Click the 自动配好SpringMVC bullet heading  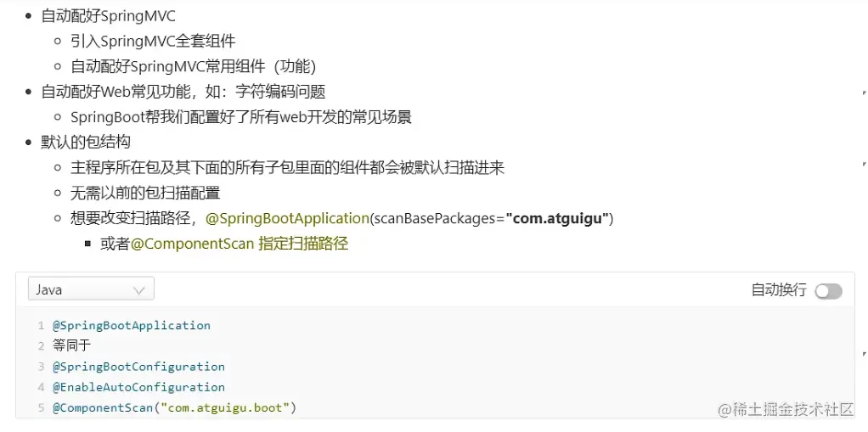click(109, 15)
